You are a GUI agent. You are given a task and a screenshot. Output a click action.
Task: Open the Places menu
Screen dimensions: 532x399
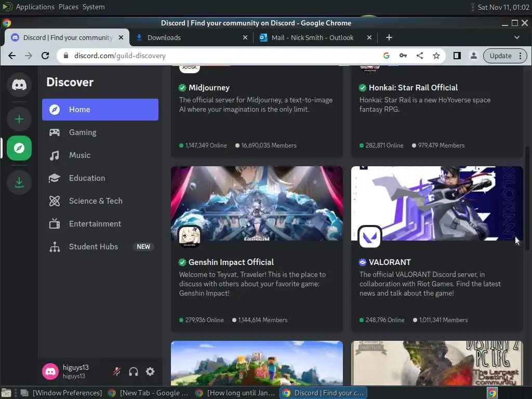click(x=68, y=7)
